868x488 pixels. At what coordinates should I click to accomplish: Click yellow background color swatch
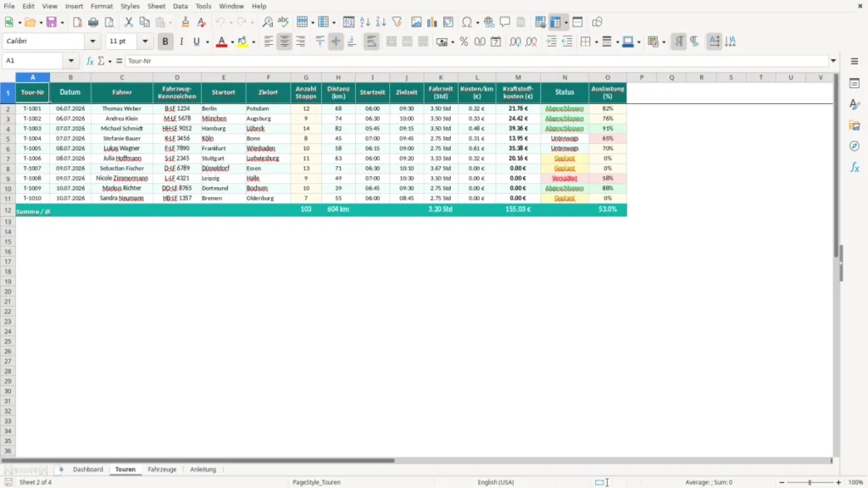242,42
